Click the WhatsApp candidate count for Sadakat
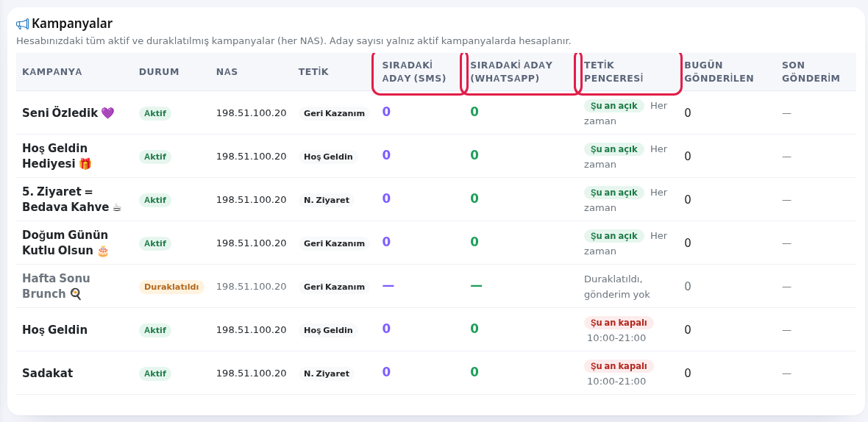868x422 pixels. [x=474, y=372]
